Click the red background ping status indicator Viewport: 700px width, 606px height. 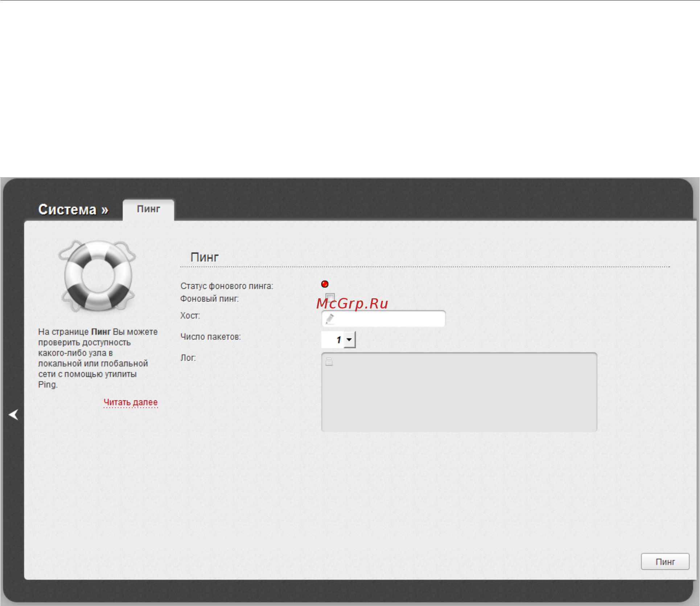[x=325, y=284]
